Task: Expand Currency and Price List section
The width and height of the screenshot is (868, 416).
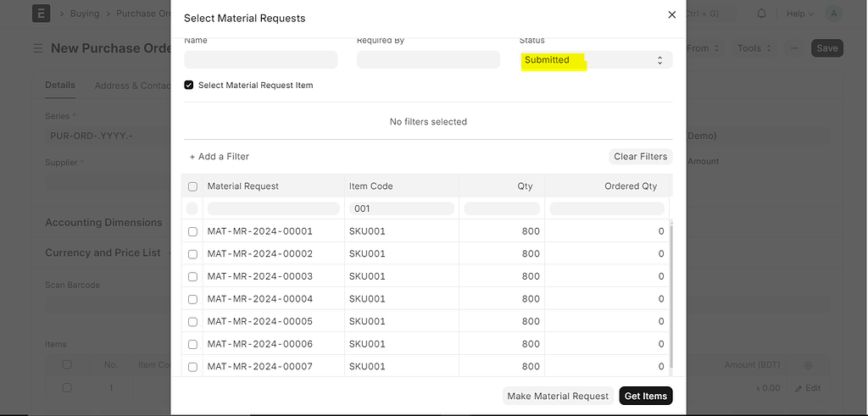Action: tap(103, 252)
